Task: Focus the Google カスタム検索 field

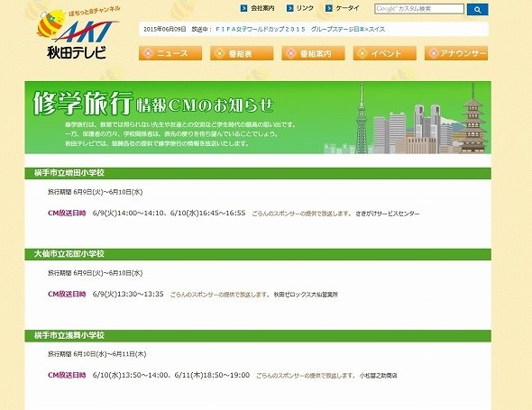Action: pyautogui.click(x=419, y=9)
